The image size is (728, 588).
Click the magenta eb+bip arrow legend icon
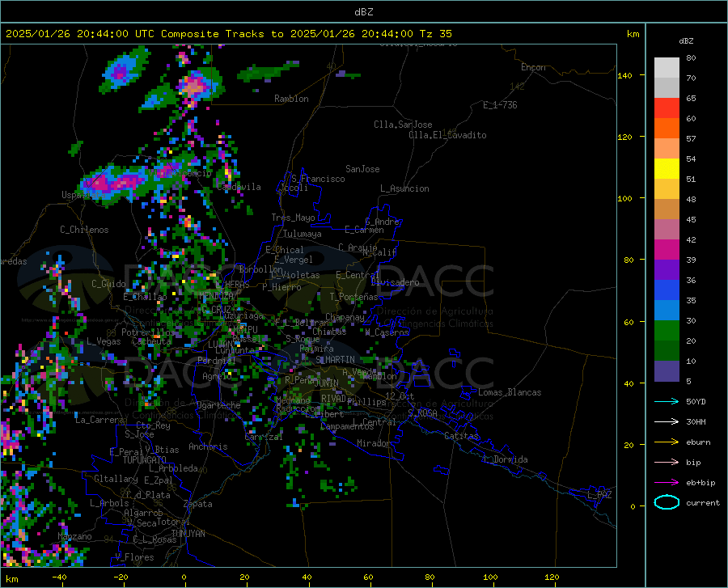[667, 483]
